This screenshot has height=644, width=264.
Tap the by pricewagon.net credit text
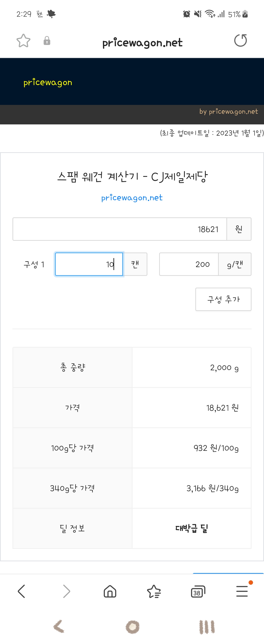point(228,112)
